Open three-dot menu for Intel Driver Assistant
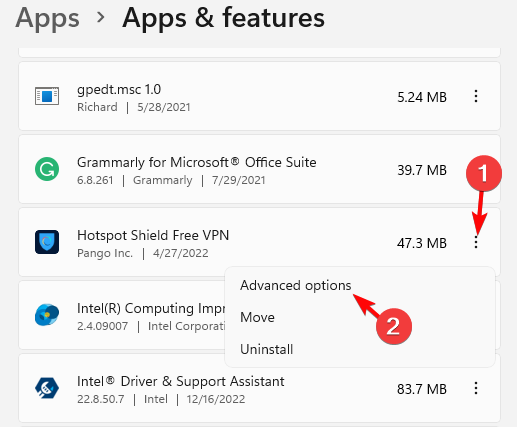 click(476, 388)
